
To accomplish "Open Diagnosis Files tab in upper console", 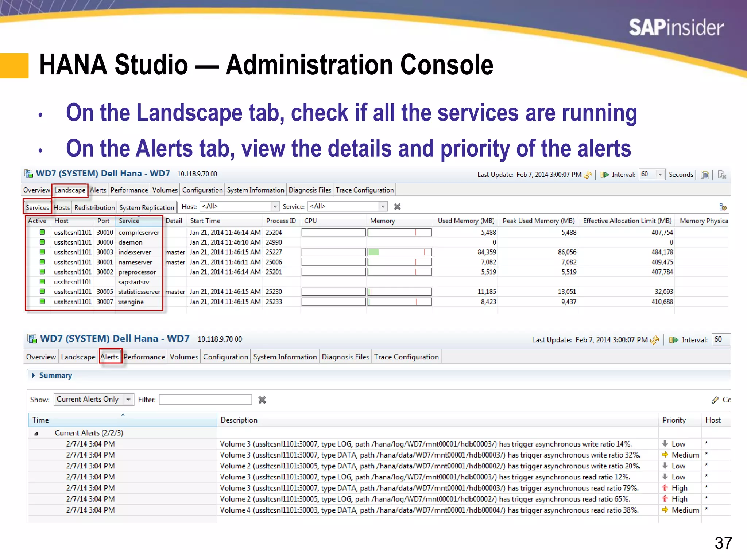I will 310,190.
